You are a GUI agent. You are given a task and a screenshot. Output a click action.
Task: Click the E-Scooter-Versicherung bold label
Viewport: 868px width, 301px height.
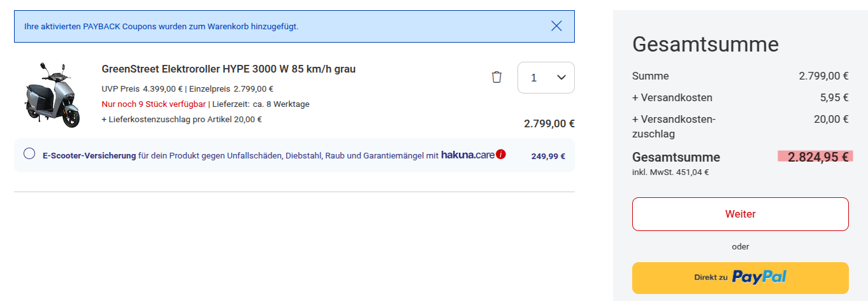(89, 155)
